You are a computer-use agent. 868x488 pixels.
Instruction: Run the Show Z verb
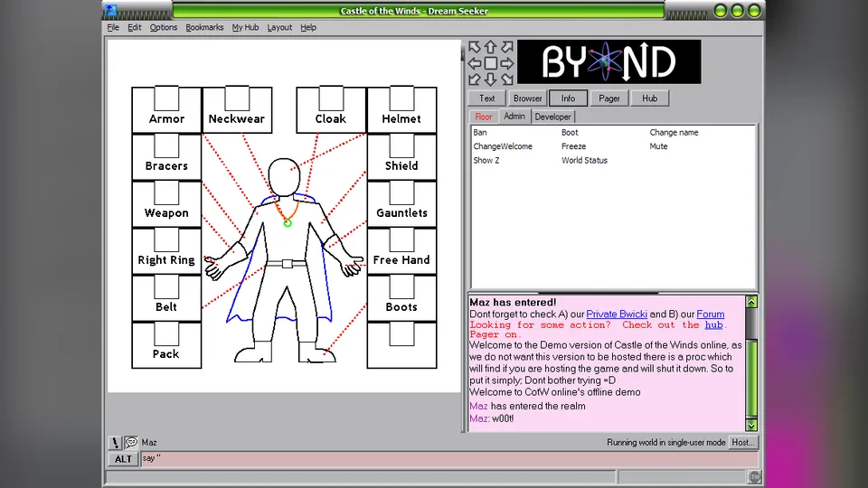[x=486, y=160]
